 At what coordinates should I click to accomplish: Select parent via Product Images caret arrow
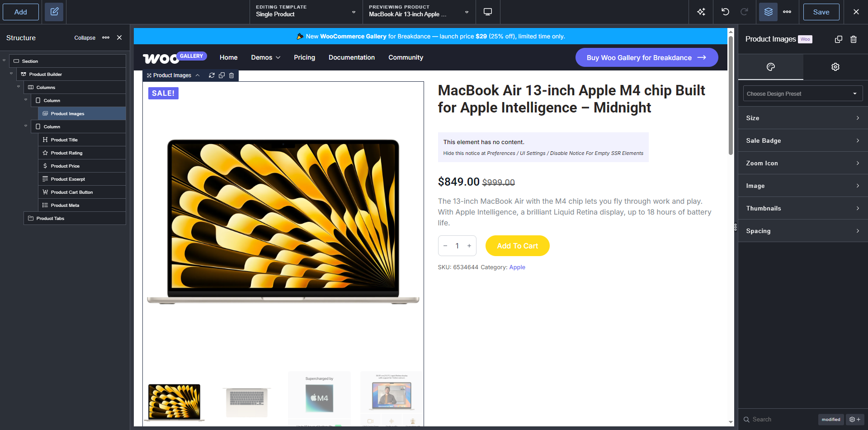point(198,75)
